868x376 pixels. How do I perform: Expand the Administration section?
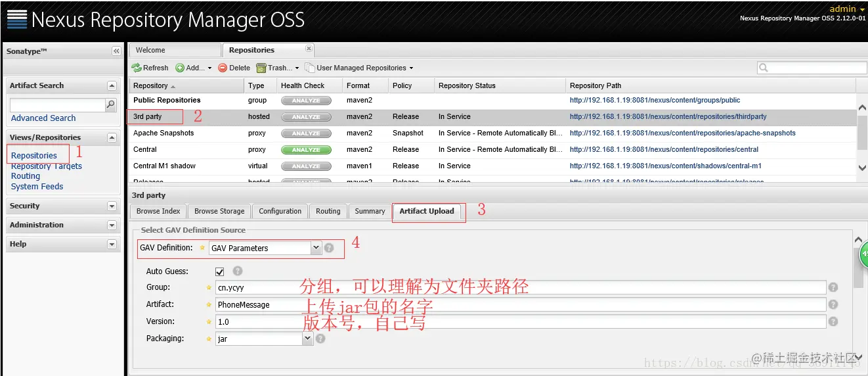point(112,225)
